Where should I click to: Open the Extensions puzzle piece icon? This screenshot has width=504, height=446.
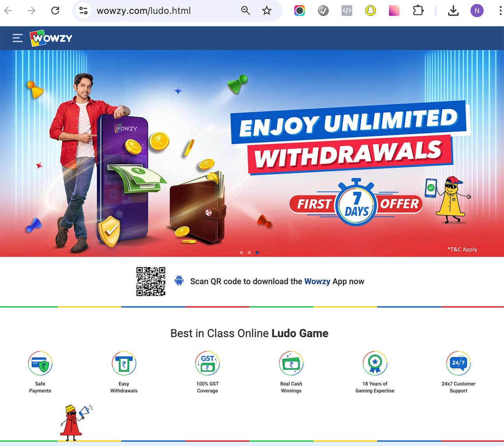[418, 11]
